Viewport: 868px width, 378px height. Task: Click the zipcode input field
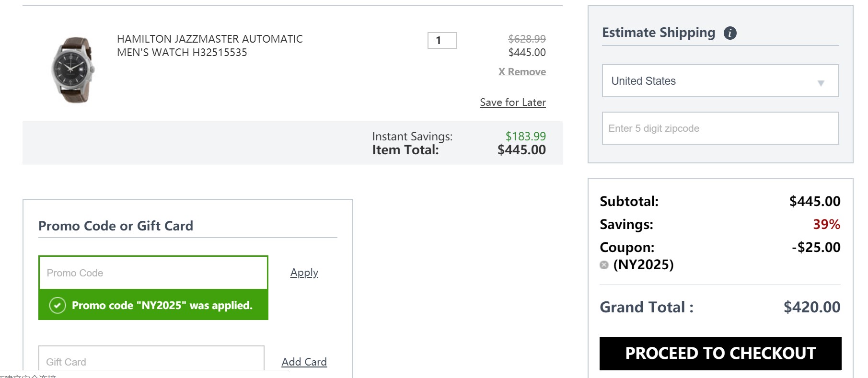[x=720, y=128]
